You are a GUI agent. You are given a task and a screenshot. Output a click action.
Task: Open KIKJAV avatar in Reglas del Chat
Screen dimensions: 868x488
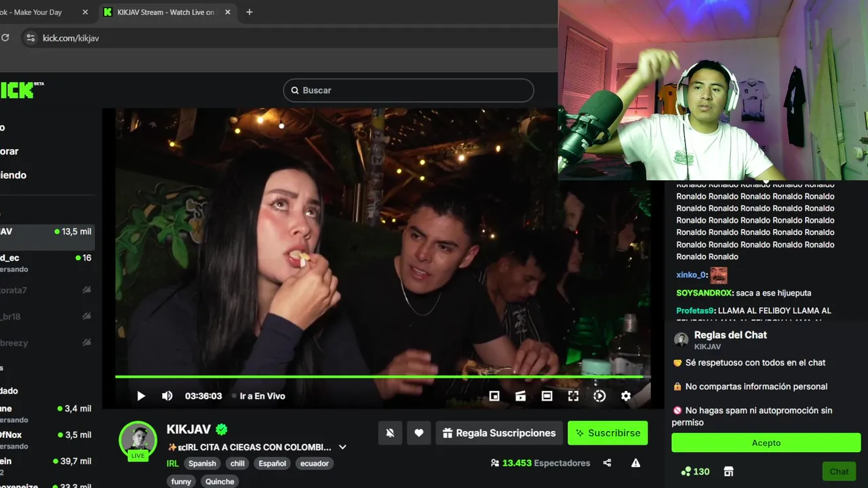[x=682, y=340]
